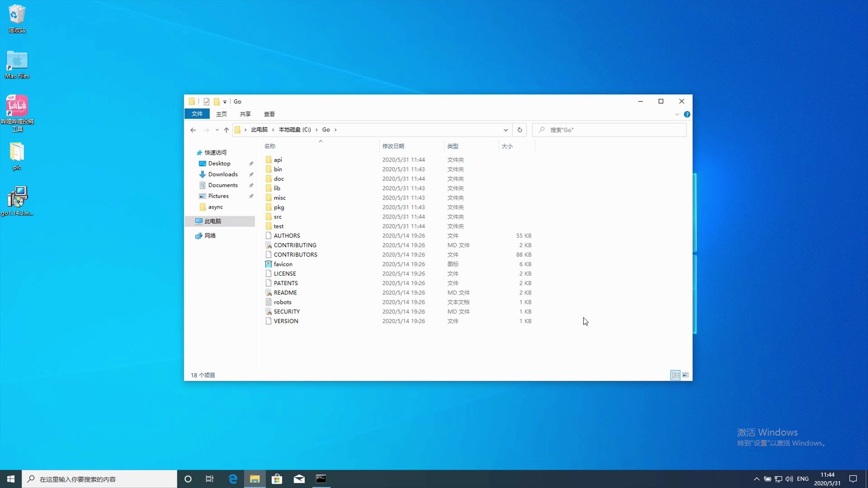This screenshot has height=488, width=868.
Task: Toggle sort order via 修改日期 column header
Action: click(393, 145)
